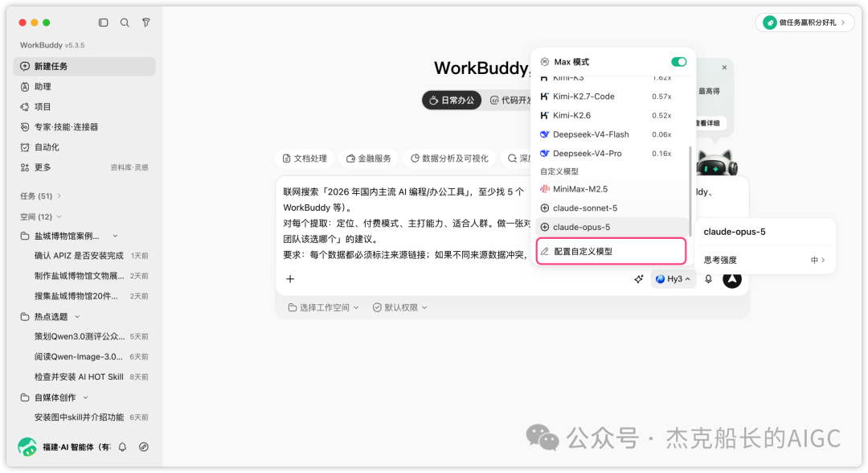Viewport: 868px width, 473px height.
Task: Click the pin icon in sidebar header
Action: coord(146,23)
